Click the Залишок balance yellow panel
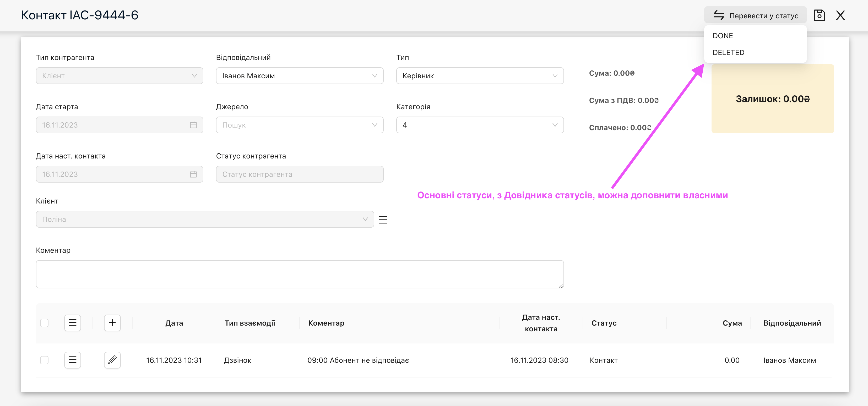The height and width of the screenshot is (406, 868). [772, 99]
